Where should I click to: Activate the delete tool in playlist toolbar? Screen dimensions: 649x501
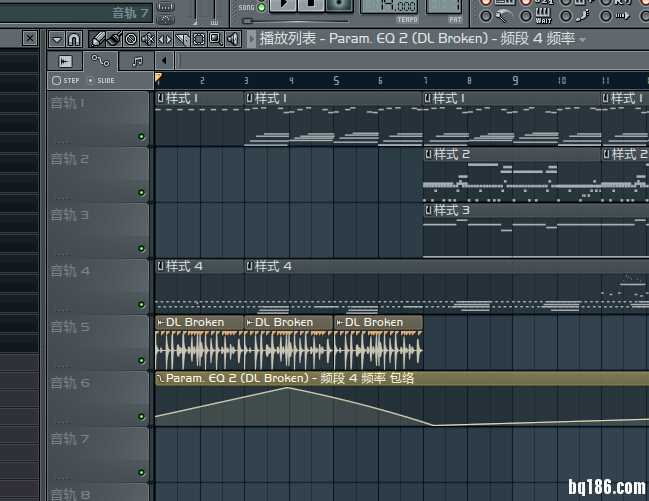coord(131,39)
